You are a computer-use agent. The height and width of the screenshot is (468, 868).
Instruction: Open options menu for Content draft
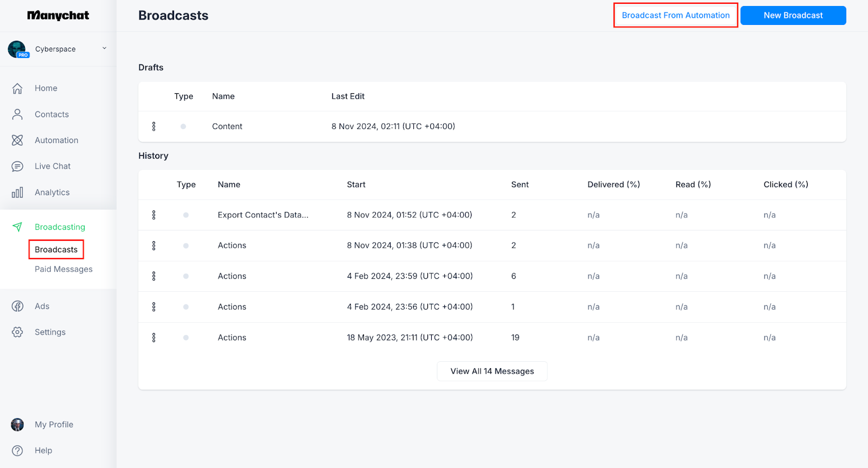pos(154,126)
